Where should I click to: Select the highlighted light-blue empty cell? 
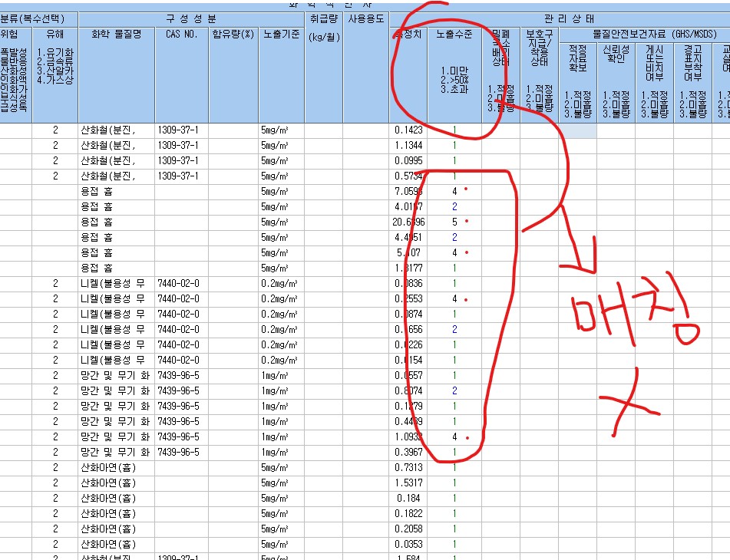(578, 130)
